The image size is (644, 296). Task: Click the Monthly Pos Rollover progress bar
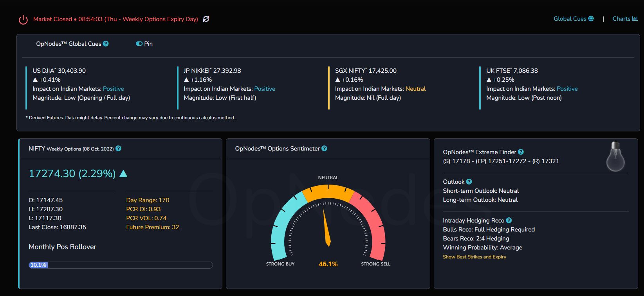point(121,265)
